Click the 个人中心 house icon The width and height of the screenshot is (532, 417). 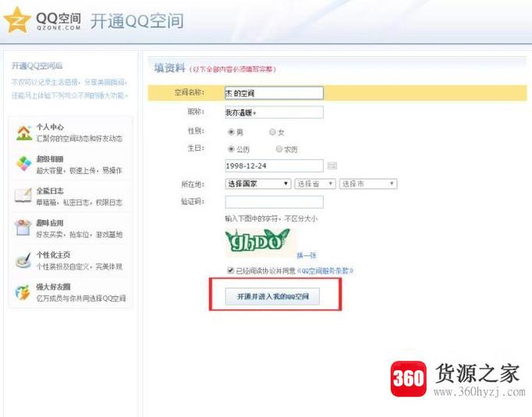[x=23, y=133]
